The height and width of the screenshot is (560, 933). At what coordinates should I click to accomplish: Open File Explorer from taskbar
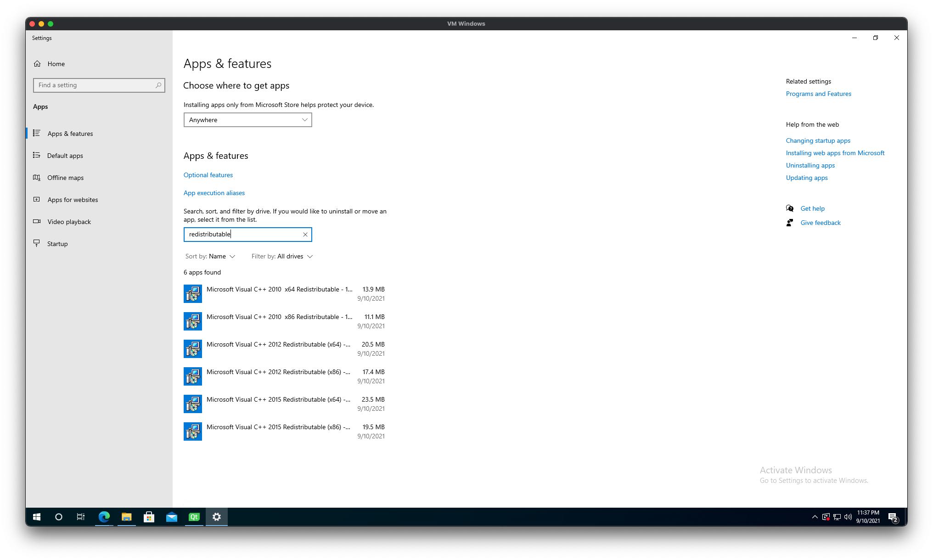tap(127, 517)
